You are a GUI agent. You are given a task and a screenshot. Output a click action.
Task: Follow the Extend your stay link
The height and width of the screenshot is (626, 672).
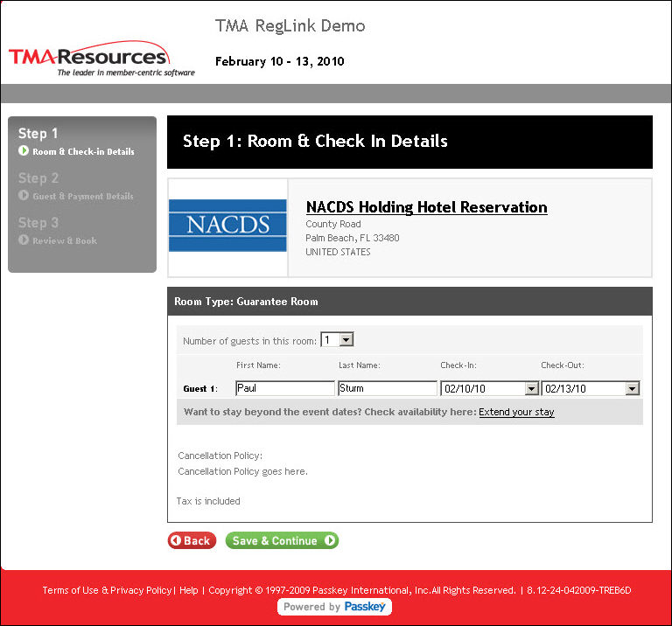click(516, 412)
